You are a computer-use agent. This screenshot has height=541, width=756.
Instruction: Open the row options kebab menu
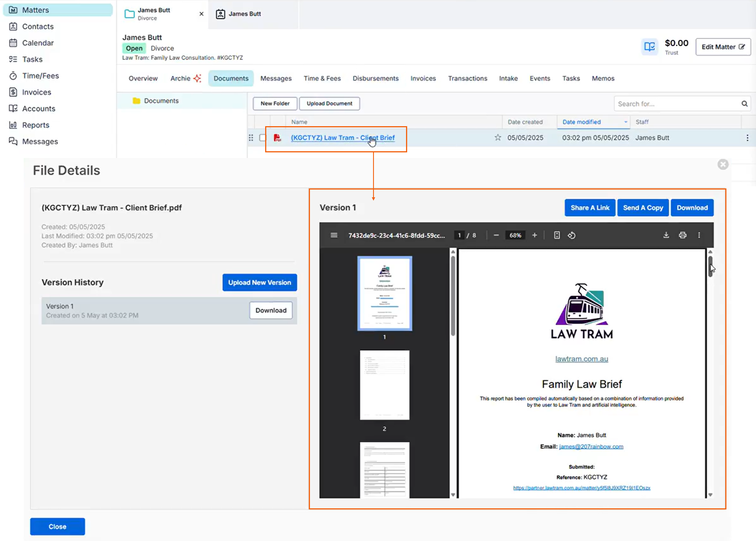point(747,138)
